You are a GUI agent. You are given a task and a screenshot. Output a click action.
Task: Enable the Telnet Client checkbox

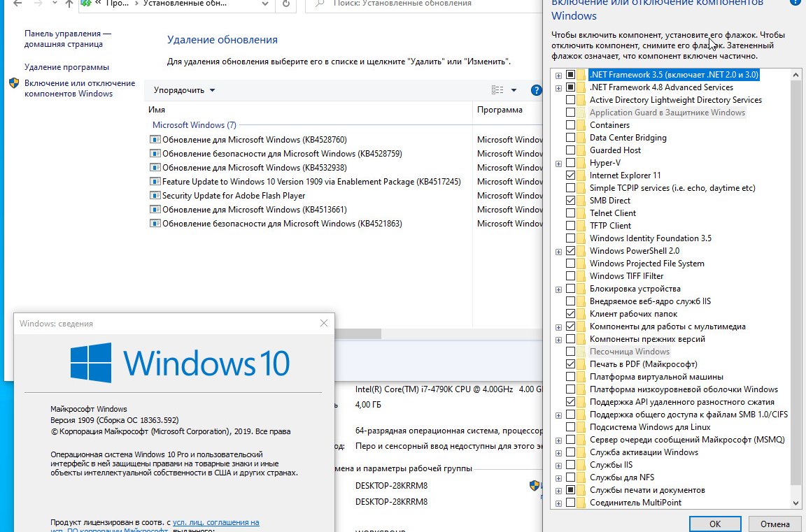click(571, 213)
